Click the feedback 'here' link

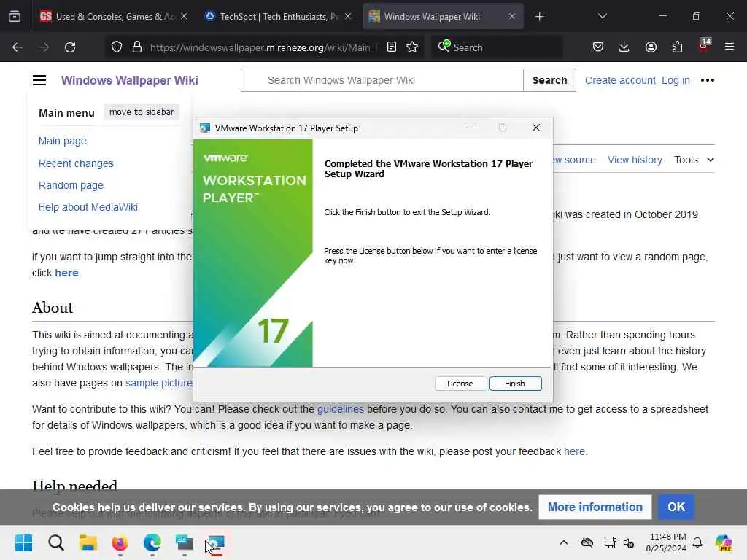coord(575,451)
